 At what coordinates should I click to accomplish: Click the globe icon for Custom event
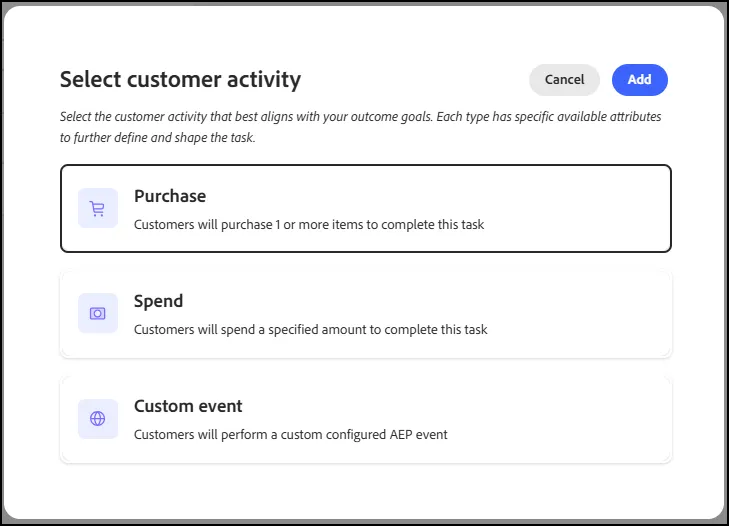click(98, 419)
